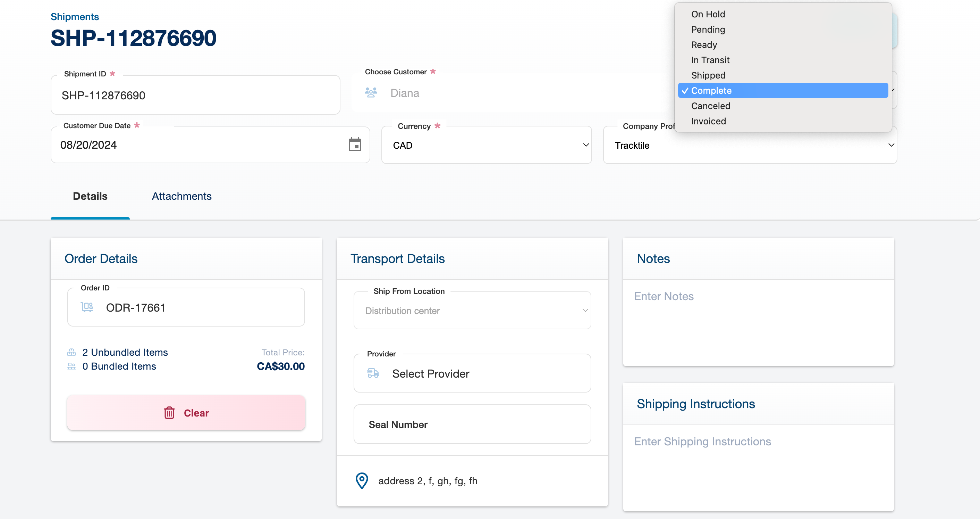
Task: Click the customer group icon beside Diana
Action: point(371,92)
